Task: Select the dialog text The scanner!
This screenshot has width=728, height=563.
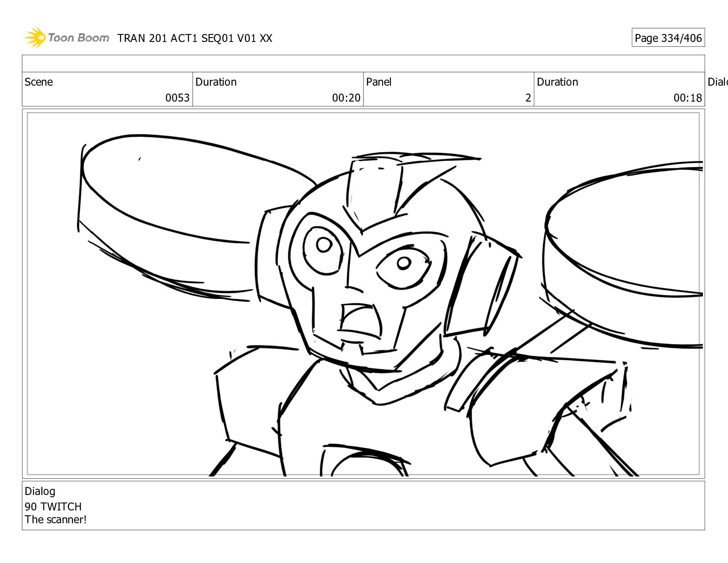Action: click(56, 520)
